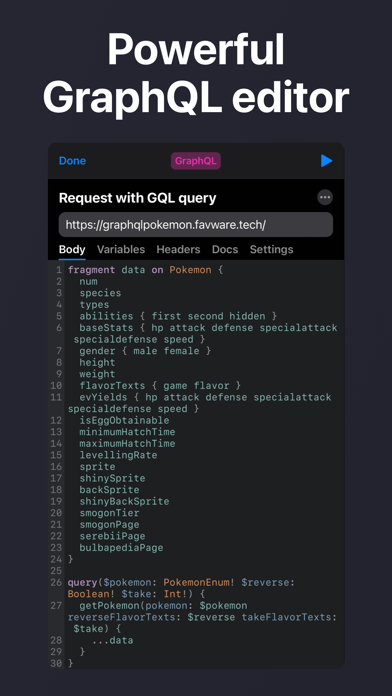
Task: Click 'bulbapediaPage' on line 23
Action: click(121, 548)
